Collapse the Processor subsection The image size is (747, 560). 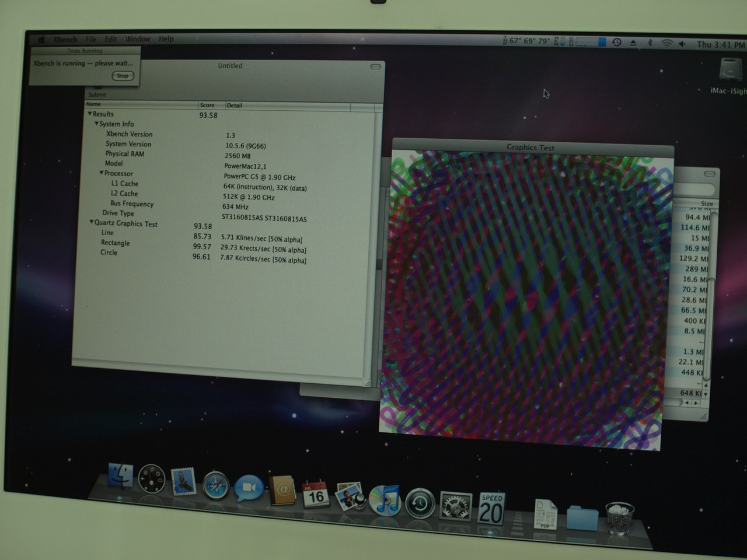point(102,173)
